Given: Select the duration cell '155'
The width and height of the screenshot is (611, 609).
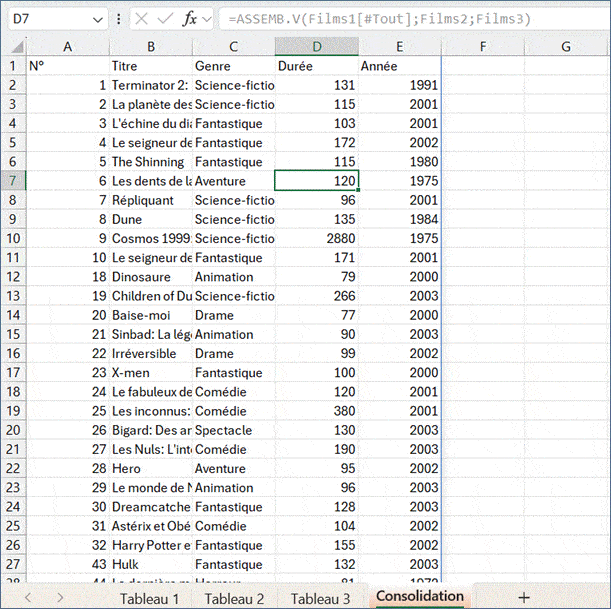Looking at the screenshot, I should 317,545.
